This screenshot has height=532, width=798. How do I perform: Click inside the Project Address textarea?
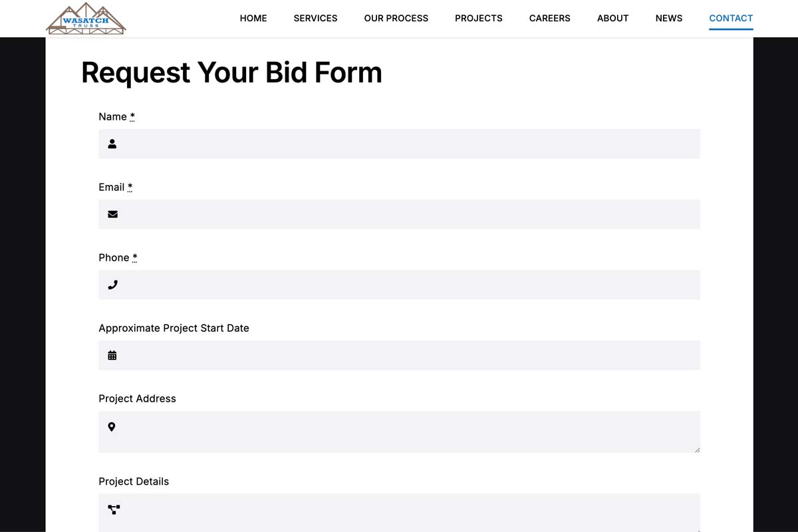click(x=399, y=432)
